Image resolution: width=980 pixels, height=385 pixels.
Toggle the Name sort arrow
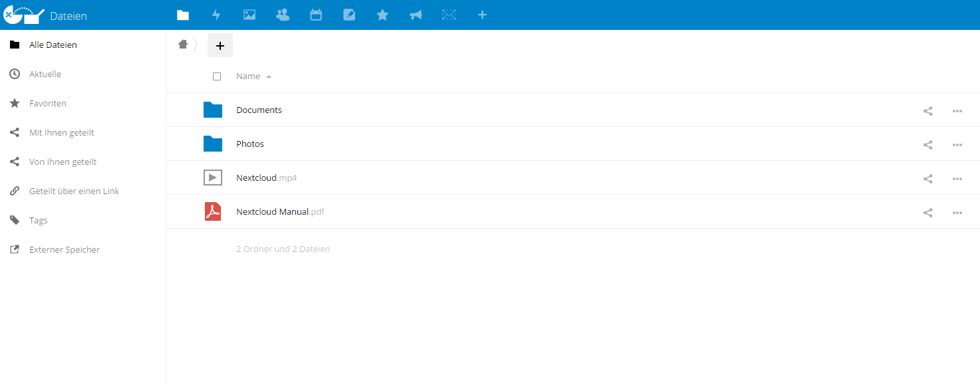[x=269, y=76]
